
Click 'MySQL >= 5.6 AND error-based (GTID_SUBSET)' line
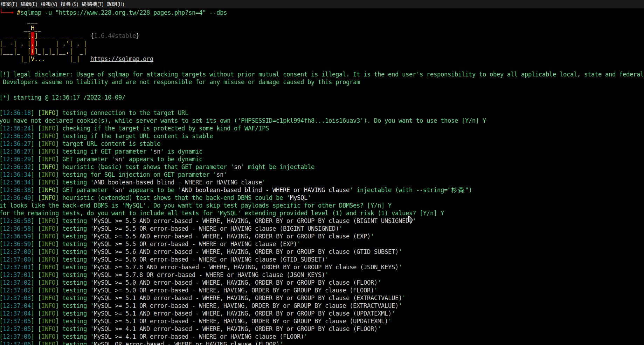201,252
